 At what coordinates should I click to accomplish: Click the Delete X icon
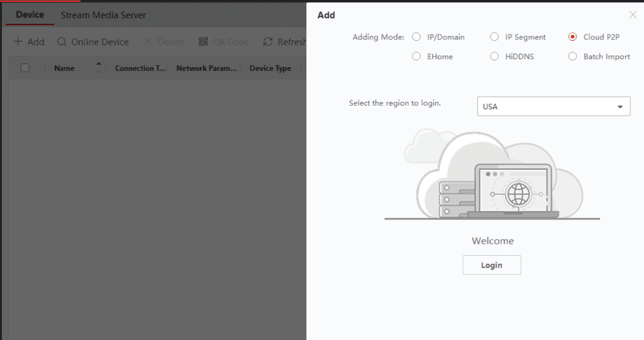coord(148,42)
